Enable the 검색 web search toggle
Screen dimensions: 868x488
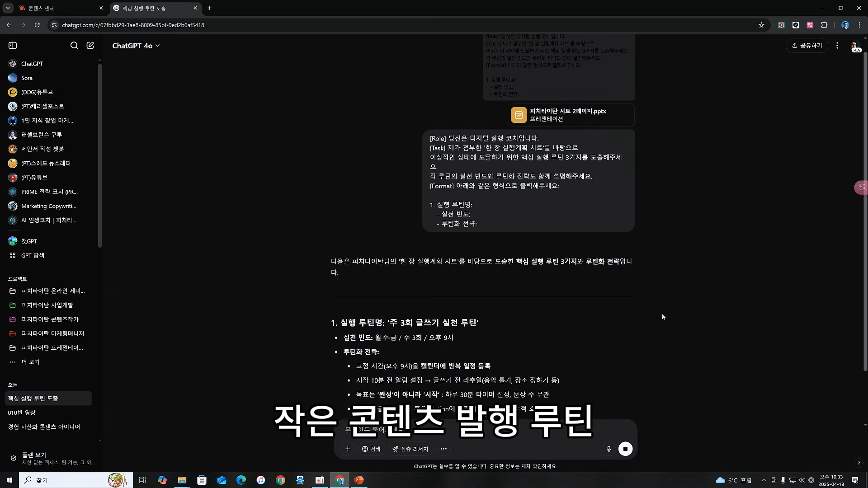coord(372,449)
